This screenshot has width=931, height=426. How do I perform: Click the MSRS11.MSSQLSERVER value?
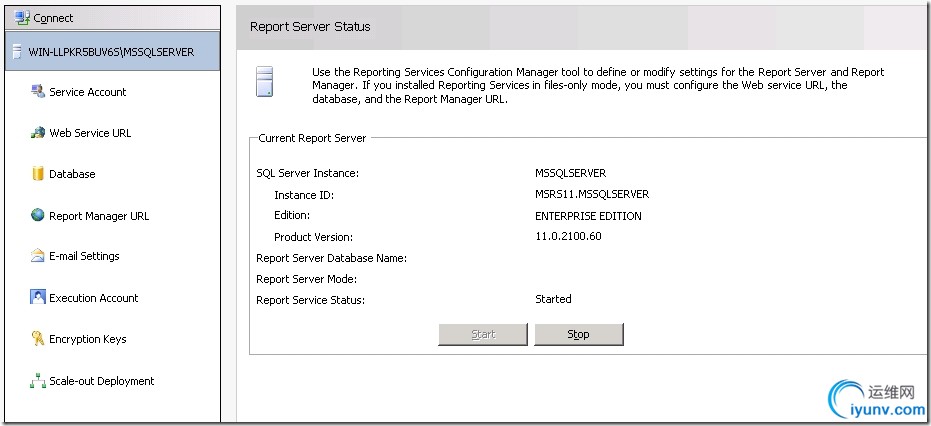(592, 194)
